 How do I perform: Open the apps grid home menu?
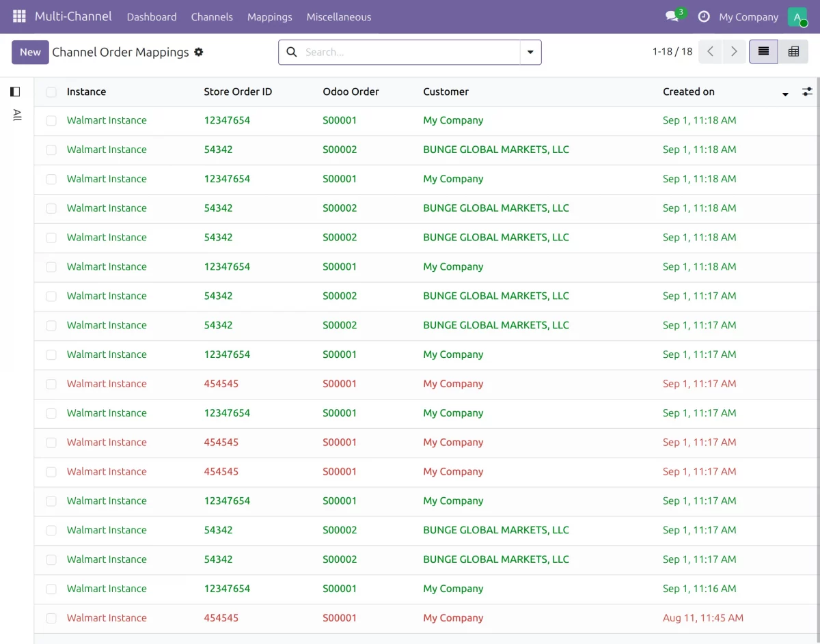coord(19,16)
